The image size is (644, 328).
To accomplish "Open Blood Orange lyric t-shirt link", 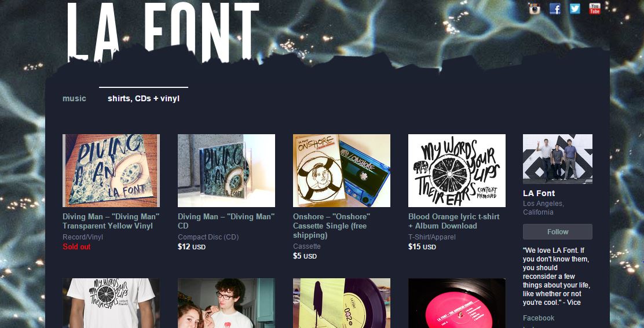I will pyautogui.click(x=454, y=221).
